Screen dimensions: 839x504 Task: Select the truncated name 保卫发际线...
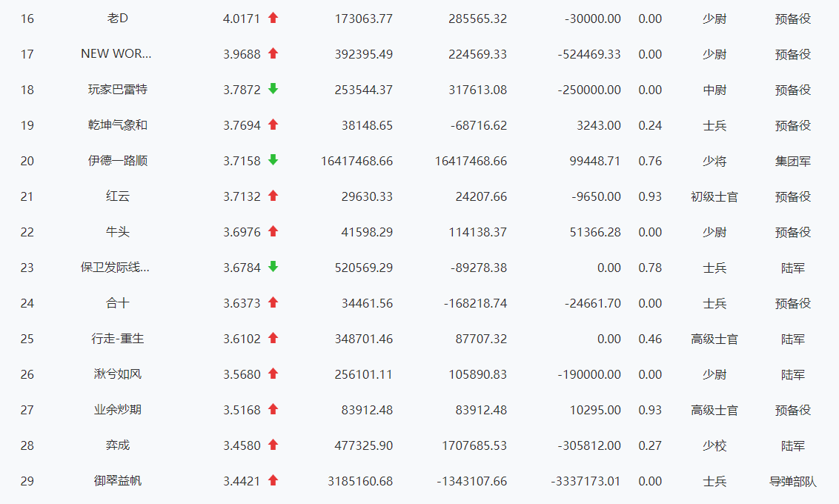click(x=117, y=268)
